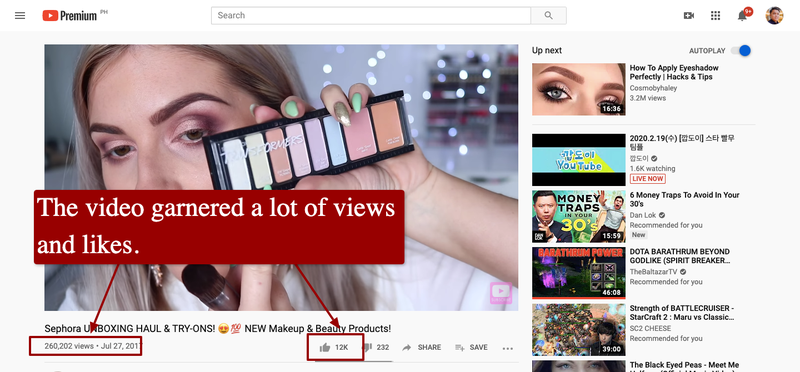Toggle the Autoplay switch off
The image size is (800, 372).
741,51
